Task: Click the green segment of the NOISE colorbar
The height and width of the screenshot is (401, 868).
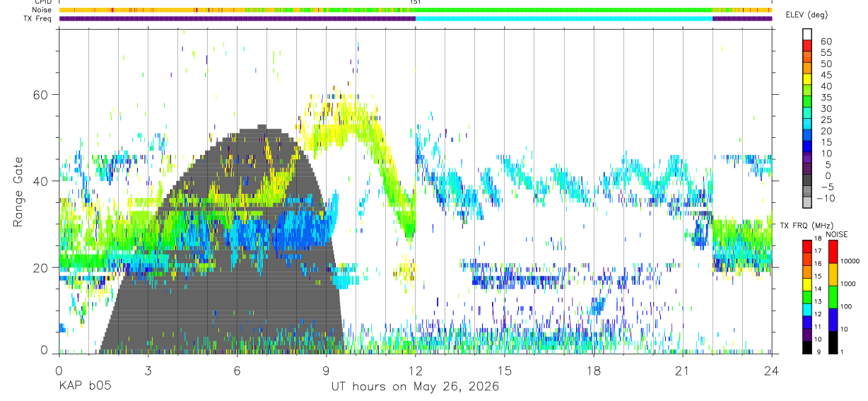Action: 833,297
